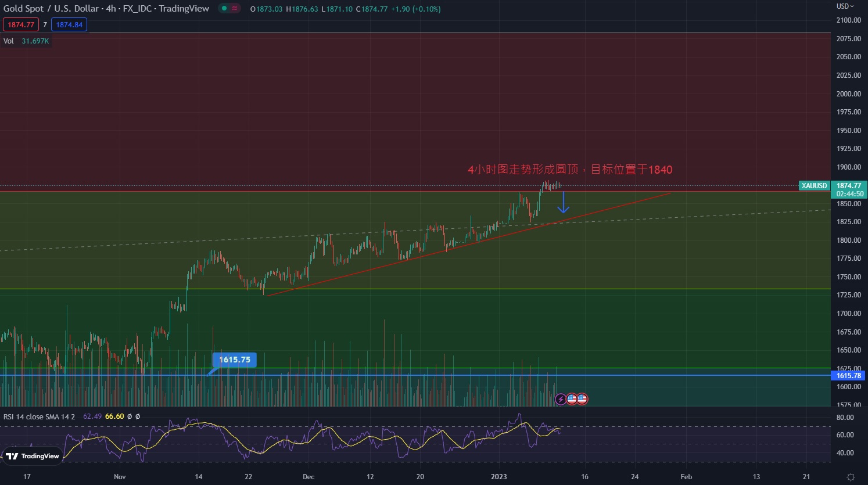Viewport: 868px width, 485px height.
Task: Click the 2100.00 price axis label
Action: [x=849, y=20]
